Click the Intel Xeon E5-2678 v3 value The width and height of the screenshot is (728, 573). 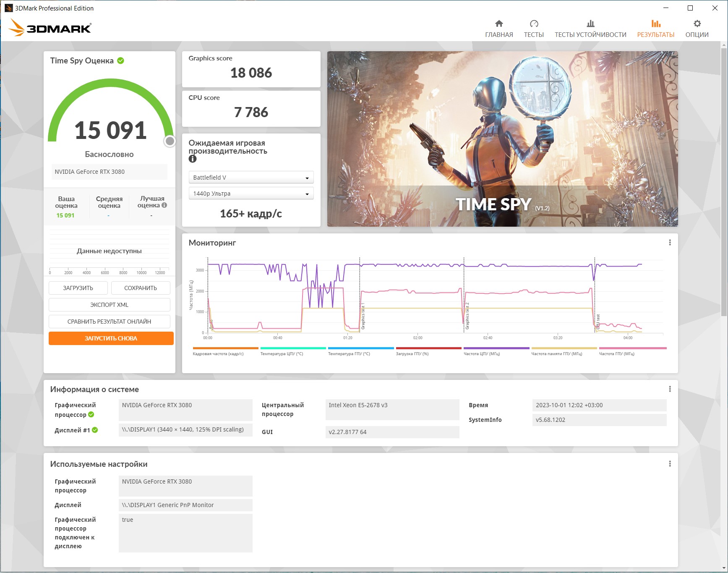click(392, 409)
